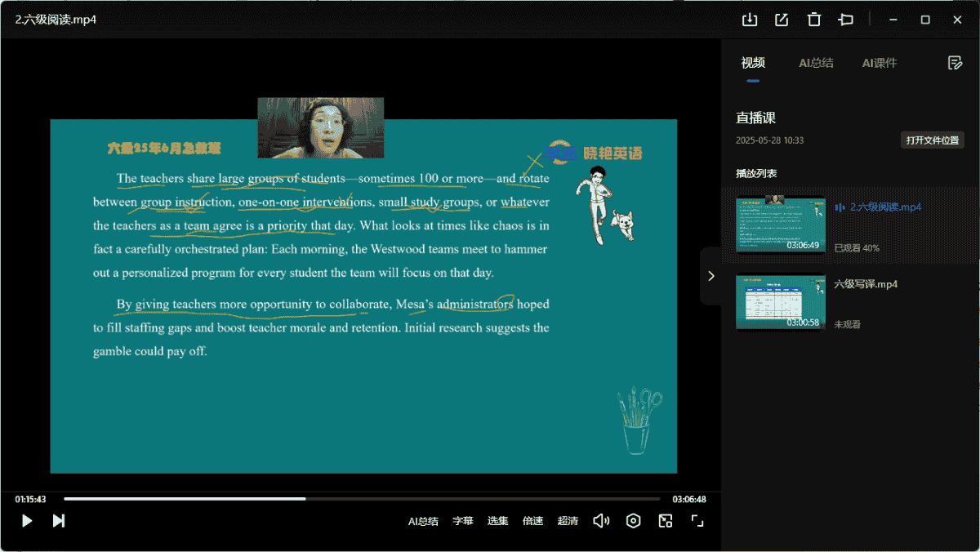Open the notes icon in side panel
The image size is (980, 552).
954,63
